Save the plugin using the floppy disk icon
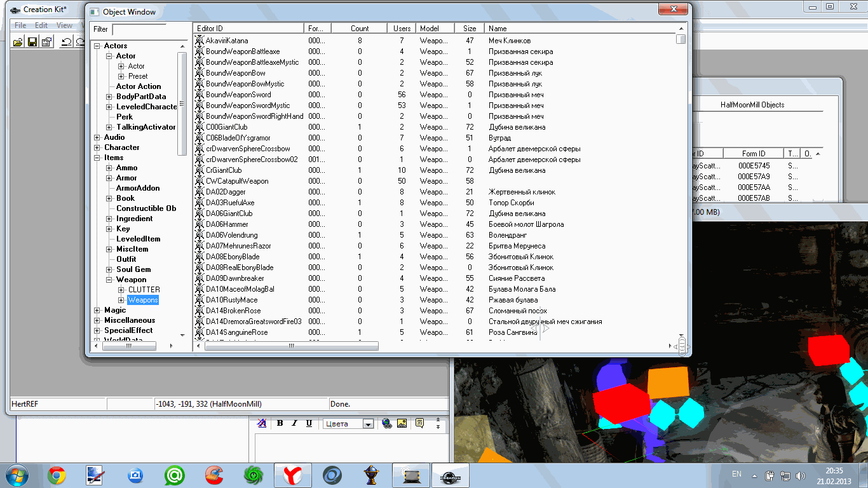Viewport: 868px width, 488px height. 32,42
